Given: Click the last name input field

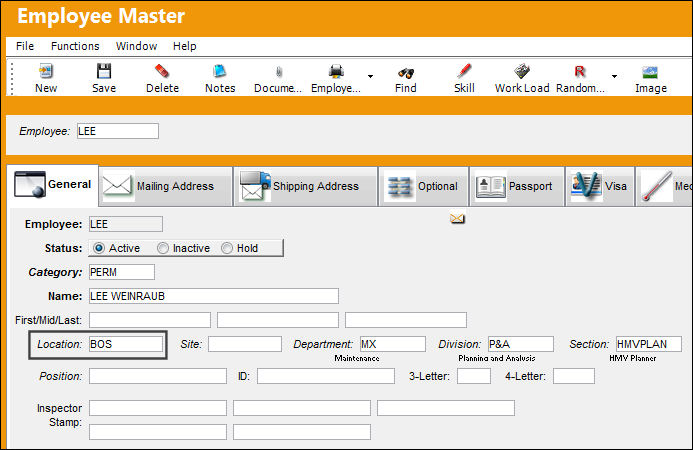Looking at the screenshot, I should pyautogui.click(x=406, y=320).
